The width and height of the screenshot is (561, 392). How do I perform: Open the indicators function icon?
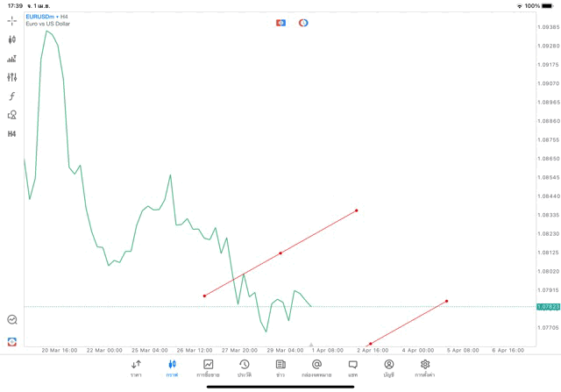tap(12, 96)
